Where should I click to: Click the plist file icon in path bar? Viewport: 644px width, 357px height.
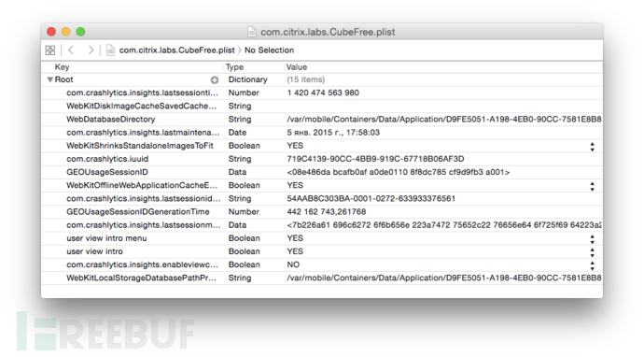point(110,50)
